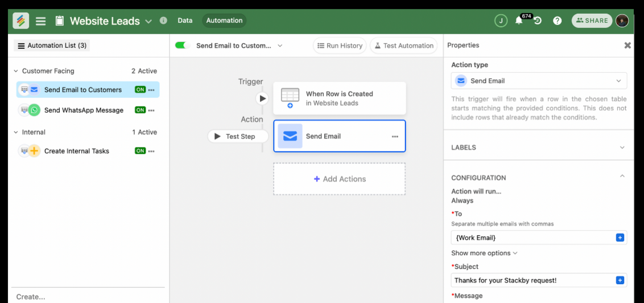Screen dimensions: 644x303
Task: Open the Automation List (3) menu
Action: coord(52,46)
